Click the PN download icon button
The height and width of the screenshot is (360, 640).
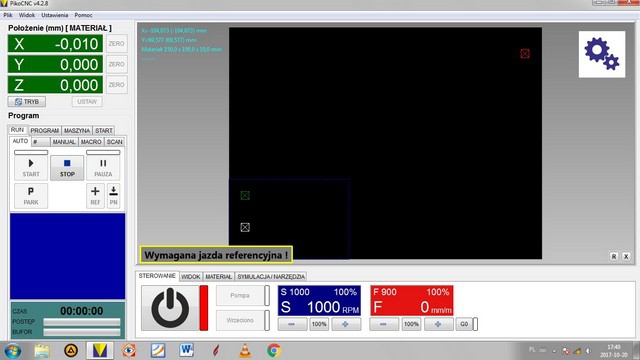(113, 196)
